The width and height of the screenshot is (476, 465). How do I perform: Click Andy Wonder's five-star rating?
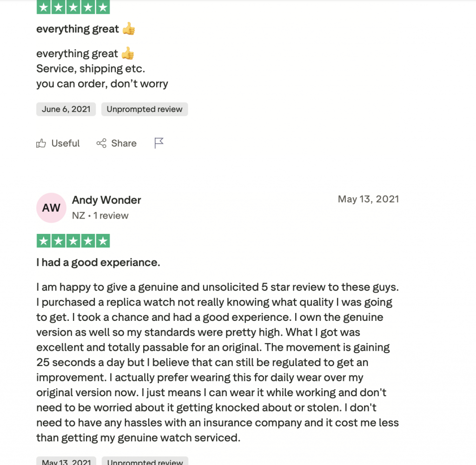(x=73, y=241)
